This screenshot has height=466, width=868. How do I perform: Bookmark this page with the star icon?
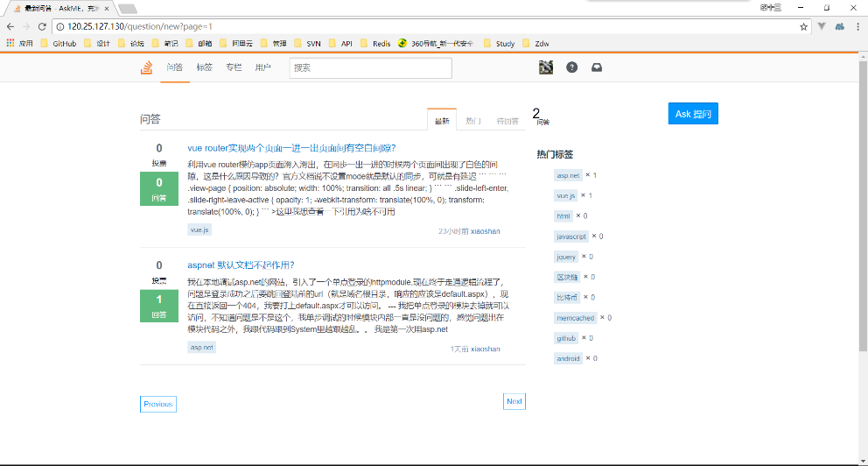803,26
